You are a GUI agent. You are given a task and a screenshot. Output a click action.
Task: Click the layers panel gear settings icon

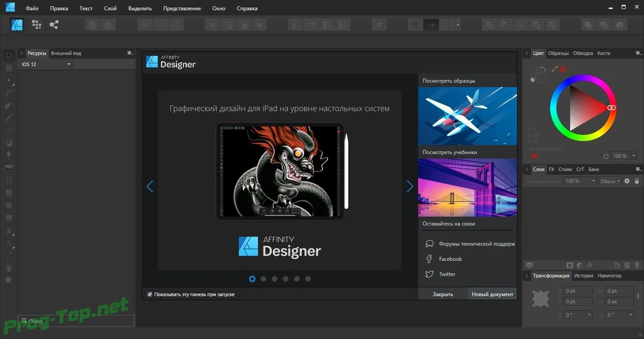coord(626,181)
